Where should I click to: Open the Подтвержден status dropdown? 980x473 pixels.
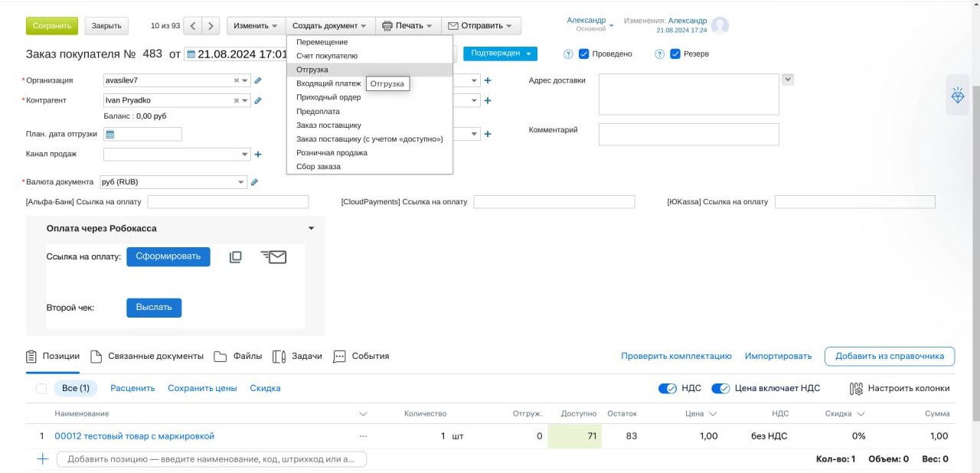(500, 54)
